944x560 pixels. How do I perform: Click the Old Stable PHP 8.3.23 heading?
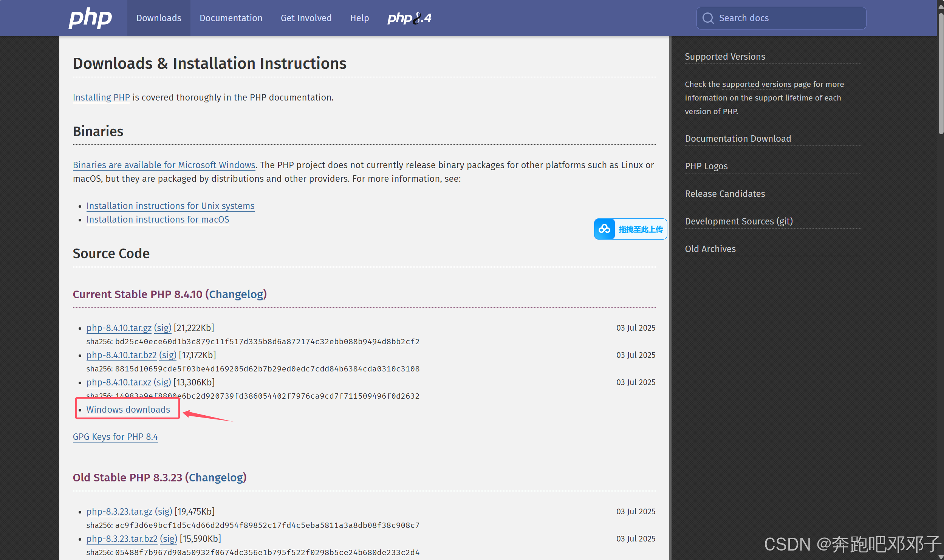click(x=159, y=478)
